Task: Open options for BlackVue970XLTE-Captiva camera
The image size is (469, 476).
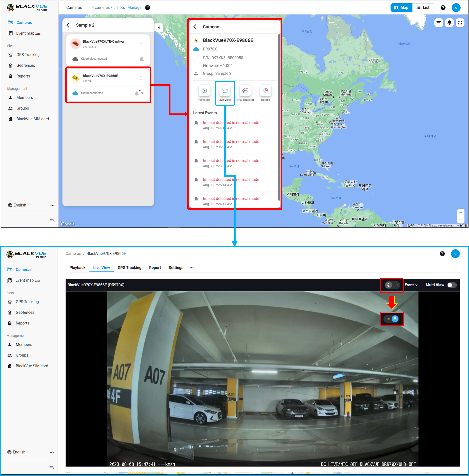Action: click(x=141, y=44)
